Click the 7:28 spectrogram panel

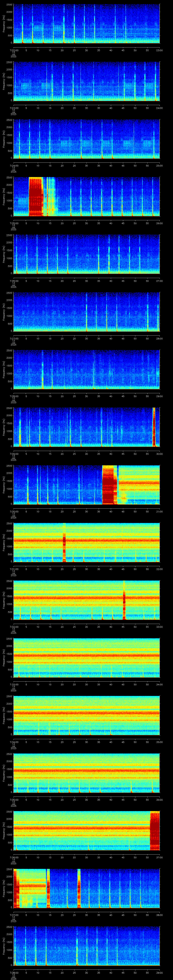click(87, 369)
